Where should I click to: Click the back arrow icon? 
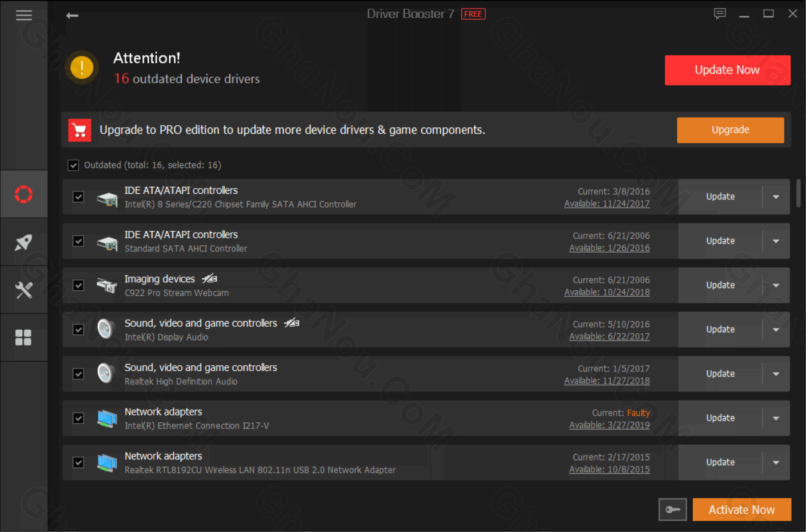(x=72, y=15)
